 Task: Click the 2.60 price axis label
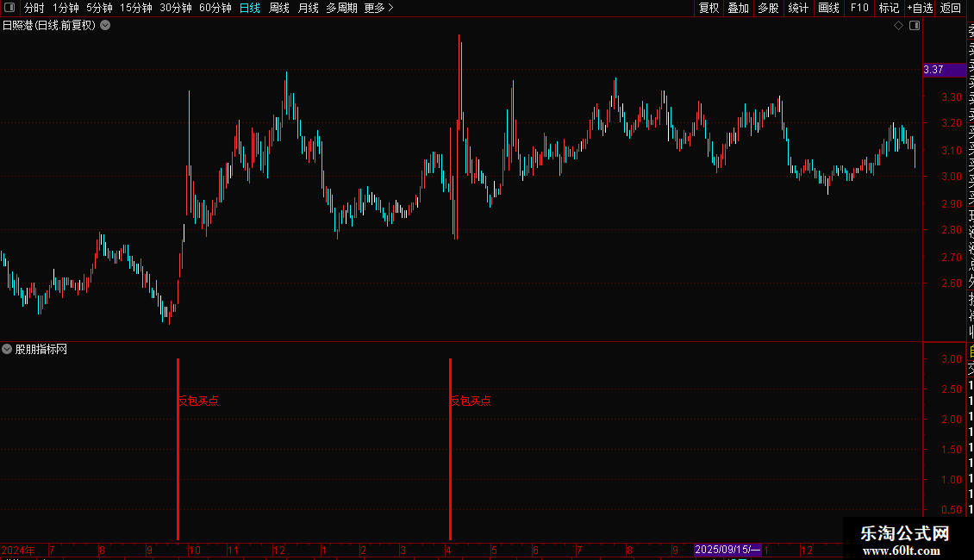click(x=951, y=283)
